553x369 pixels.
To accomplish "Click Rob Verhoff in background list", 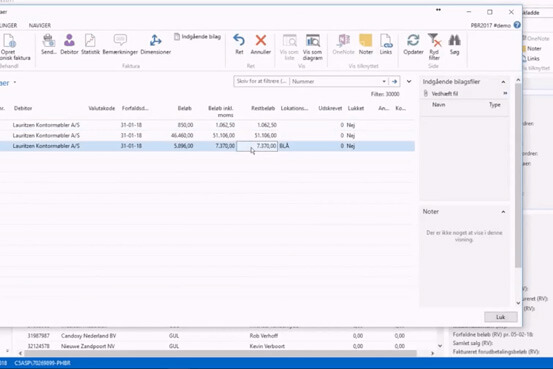I will click(263, 336).
